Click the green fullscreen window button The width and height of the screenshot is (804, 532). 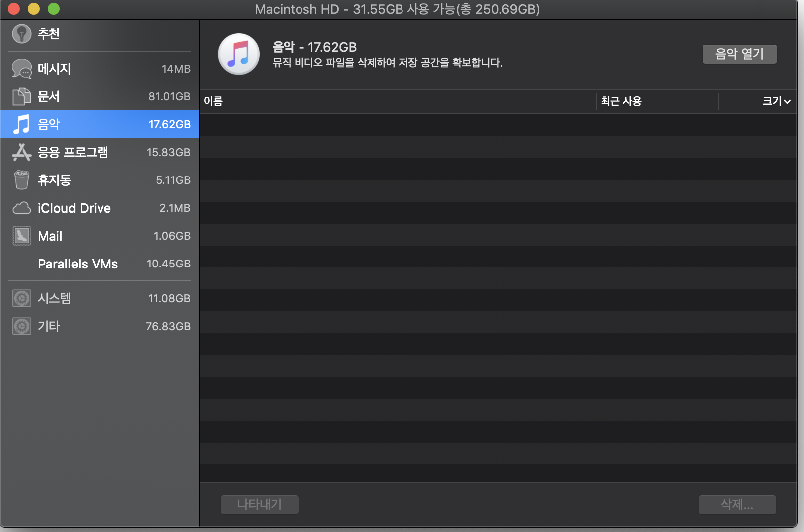tap(54, 9)
